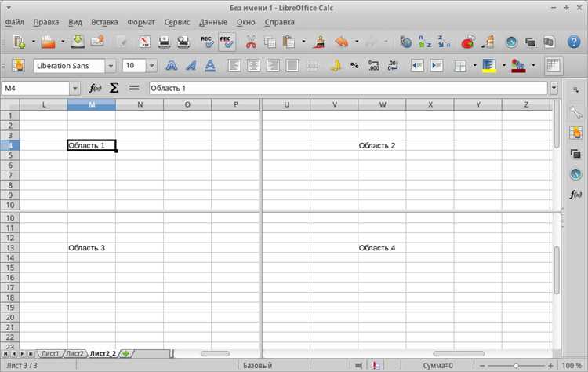This screenshot has height=372, width=588.
Task: Toggle sheet grid lines display
Action: point(554,66)
